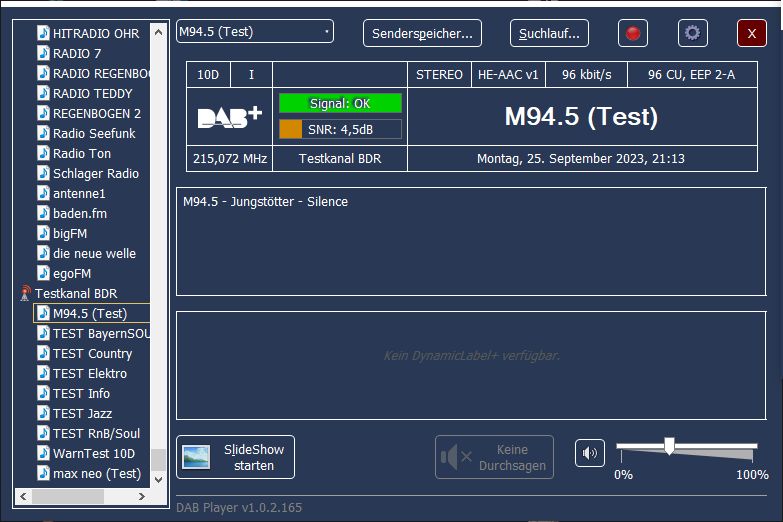The width and height of the screenshot is (783, 522).
Task: Click the music note icon beside WarnTest 10D
Action: tap(43, 453)
